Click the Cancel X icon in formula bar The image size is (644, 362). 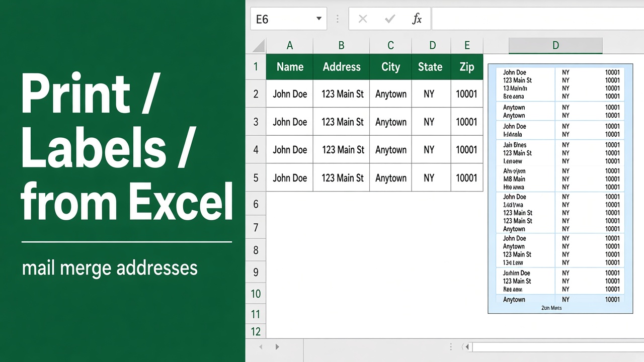pyautogui.click(x=363, y=19)
